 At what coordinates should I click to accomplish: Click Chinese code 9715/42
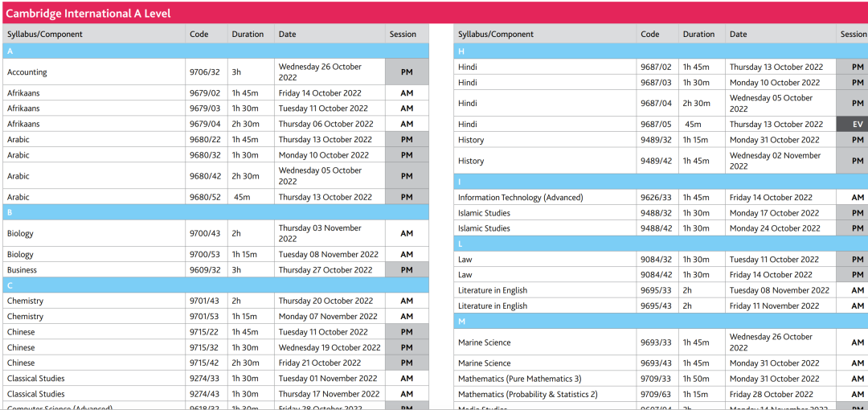[x=205, y=363]
